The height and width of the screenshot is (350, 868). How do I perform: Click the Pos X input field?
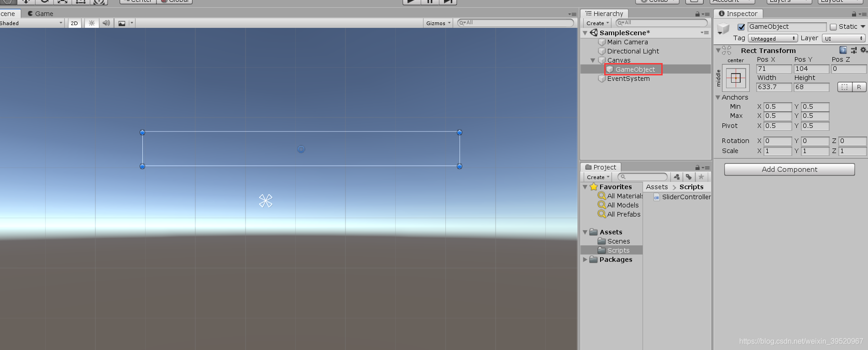[x=774, y=69]
